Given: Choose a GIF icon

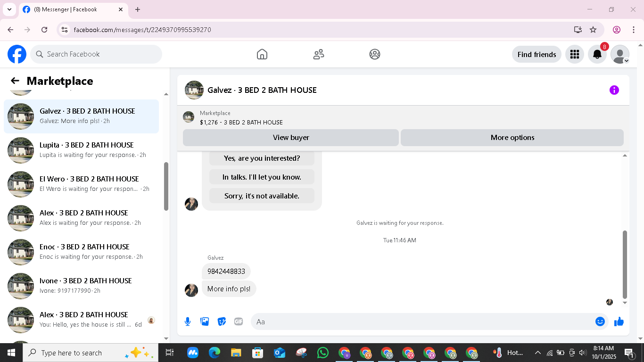Looking at the screenshot, I should (x=239, y=321).
